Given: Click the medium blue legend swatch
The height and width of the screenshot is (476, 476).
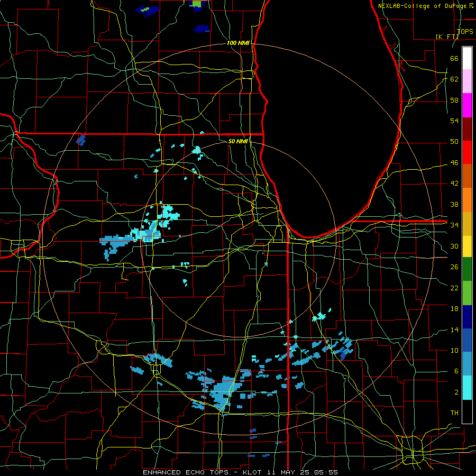Looking at the screenshot, I should pos(467,340).
